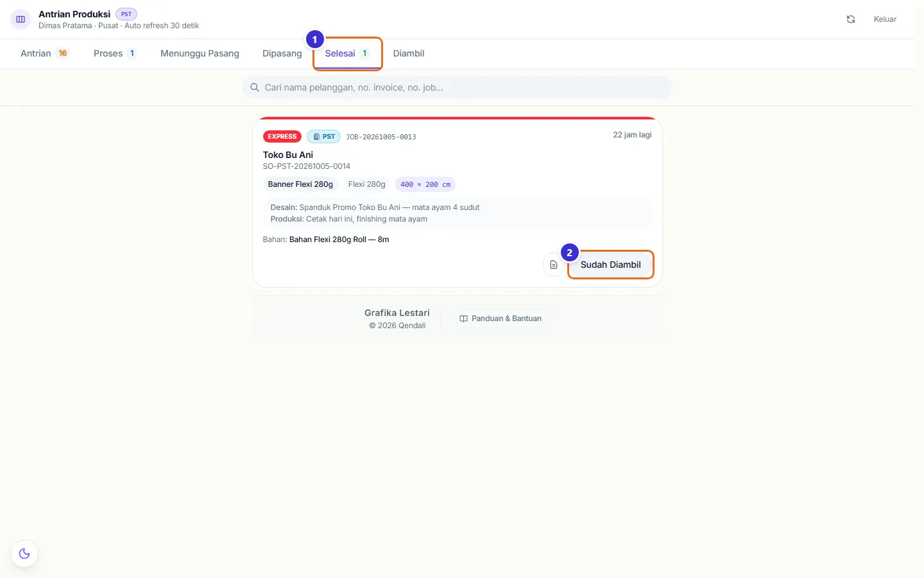Click the Keluar logout button
Screen dimensions: 924x578
pos(885,19)
